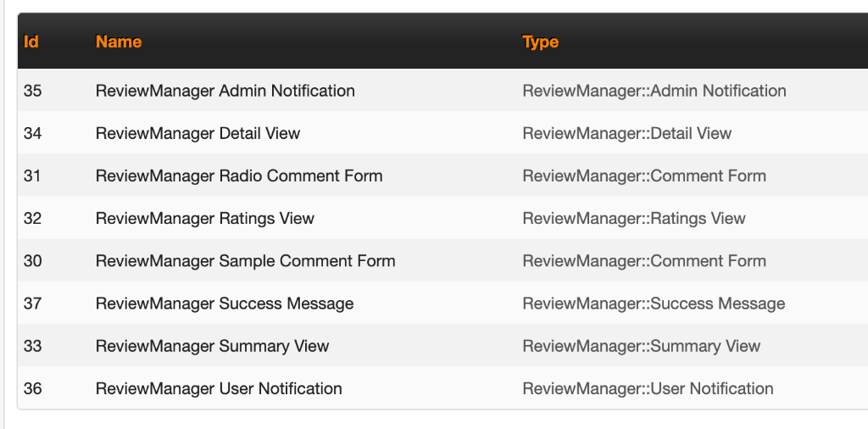The image size is (868, 429).
Task: Select the row with Id 30
Action: pyautogui.click(x=32, y=261)
